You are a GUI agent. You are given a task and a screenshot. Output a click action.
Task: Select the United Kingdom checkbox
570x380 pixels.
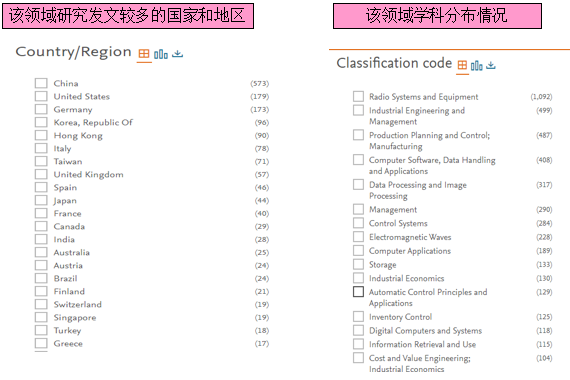point(41,174)
